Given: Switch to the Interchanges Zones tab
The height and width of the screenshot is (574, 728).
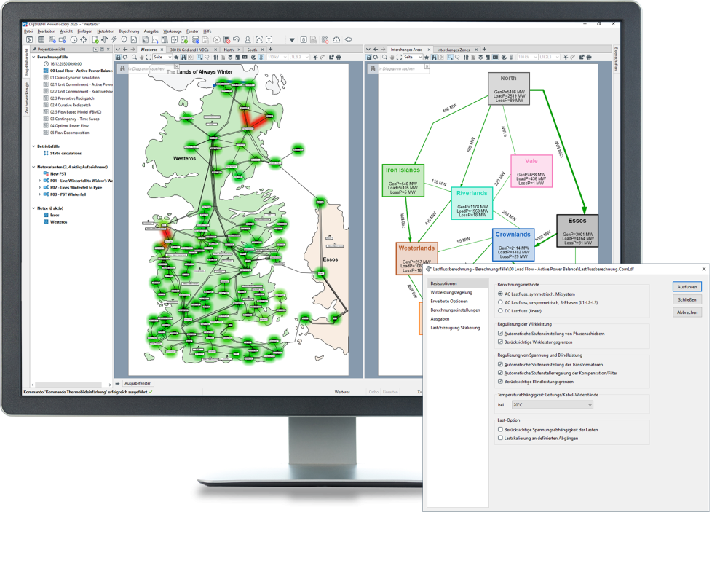Looking at the screenshot, I should [x=453, y=50].
